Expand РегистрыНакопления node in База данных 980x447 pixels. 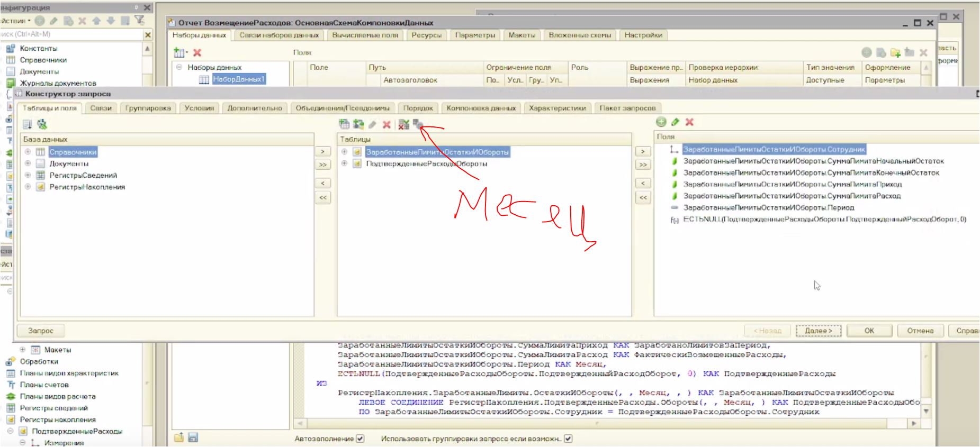coord(28,187)
